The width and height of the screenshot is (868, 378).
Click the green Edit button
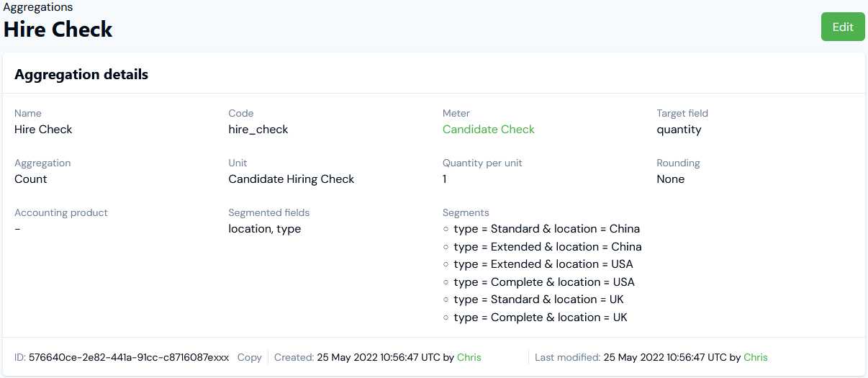(842, 27)
